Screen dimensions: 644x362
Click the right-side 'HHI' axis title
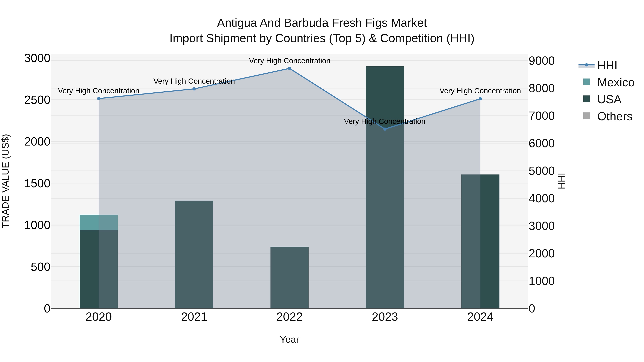[x=561, y=181]
